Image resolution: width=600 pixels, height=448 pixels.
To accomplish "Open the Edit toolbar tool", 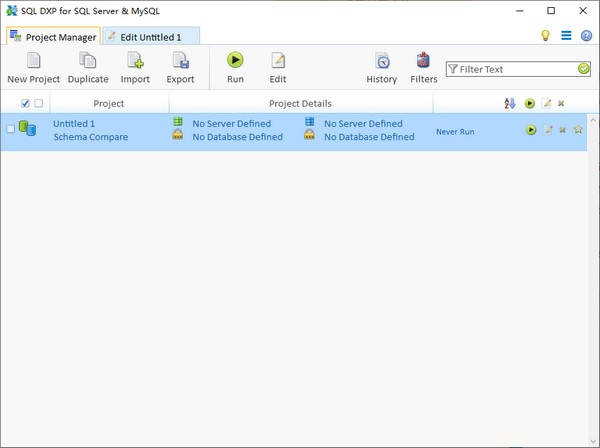I will [278, 62].
